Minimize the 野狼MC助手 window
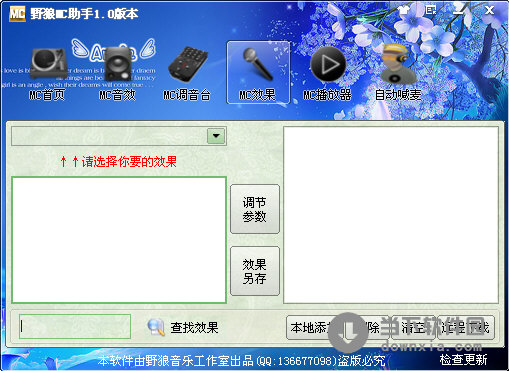This screenshot has width=509, height=371. point(459,10)
